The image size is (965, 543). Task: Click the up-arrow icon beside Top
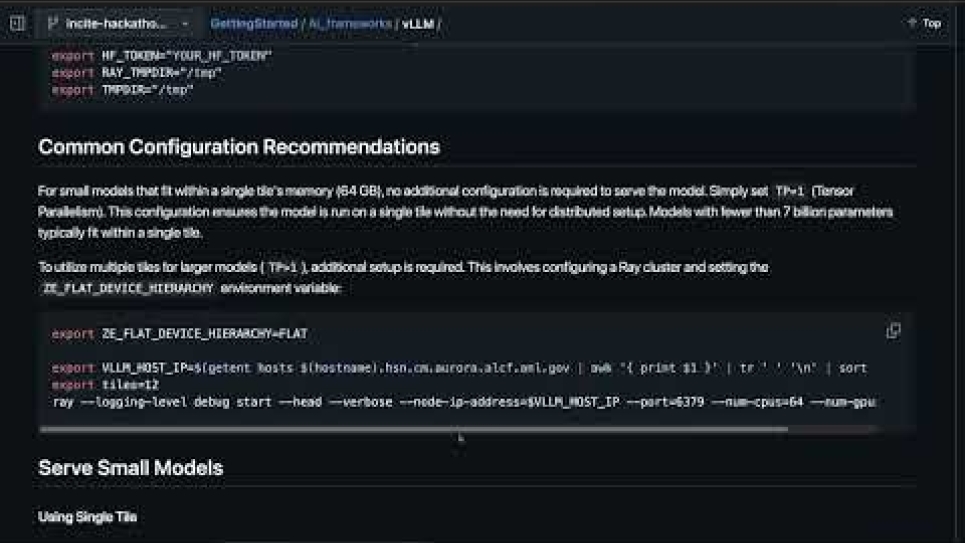point(912,23)
